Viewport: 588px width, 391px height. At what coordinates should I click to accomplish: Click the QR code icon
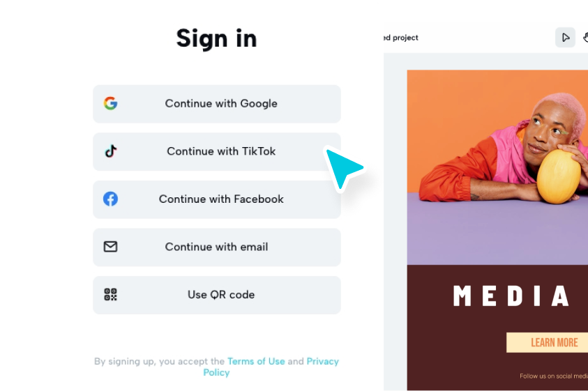(x=111, y=294)
